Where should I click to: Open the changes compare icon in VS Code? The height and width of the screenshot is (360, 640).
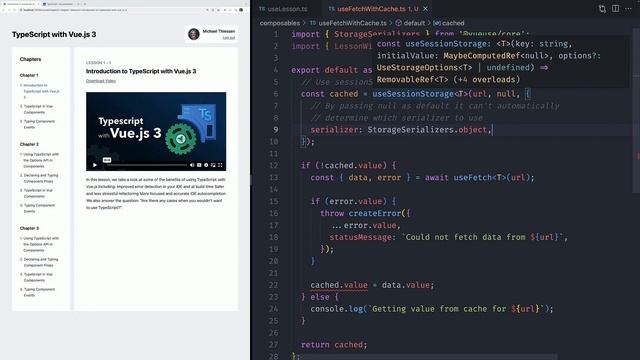[x=602, y=9]
